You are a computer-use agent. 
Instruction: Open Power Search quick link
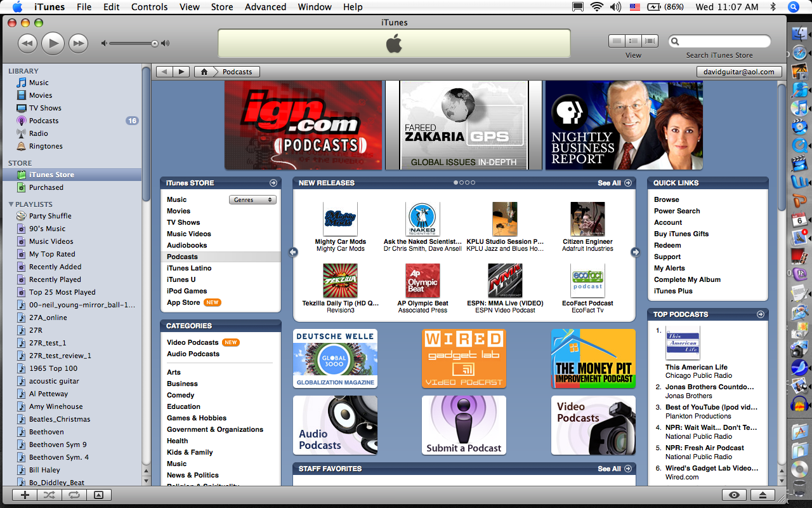(x=677, y=211)
